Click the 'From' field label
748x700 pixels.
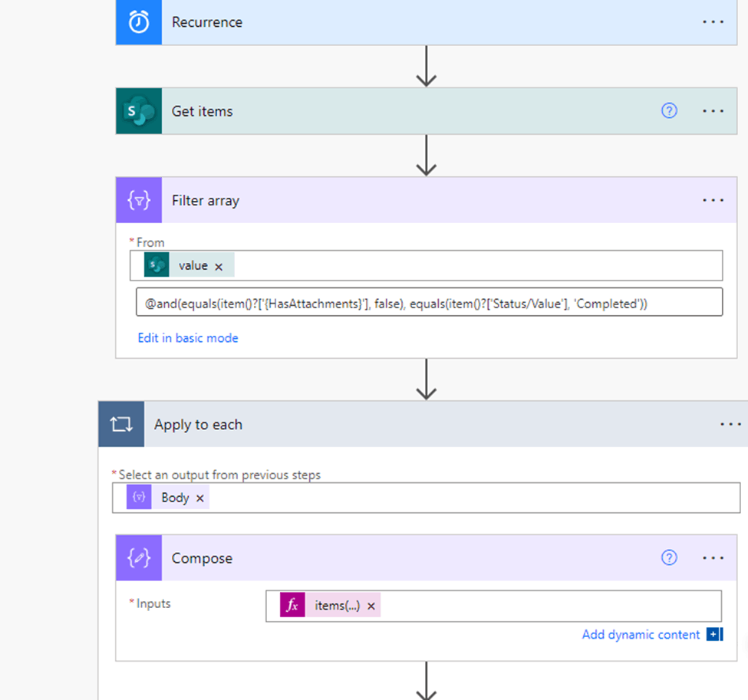[150, 242]
